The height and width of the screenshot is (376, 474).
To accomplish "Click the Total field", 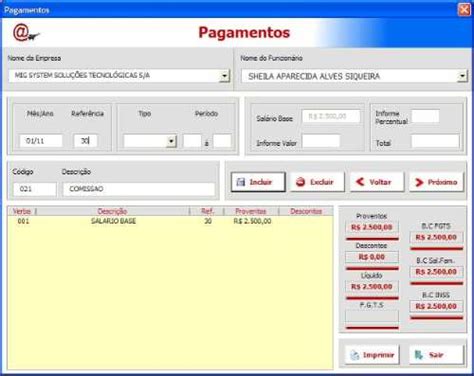I will click(x=435, y=141).
